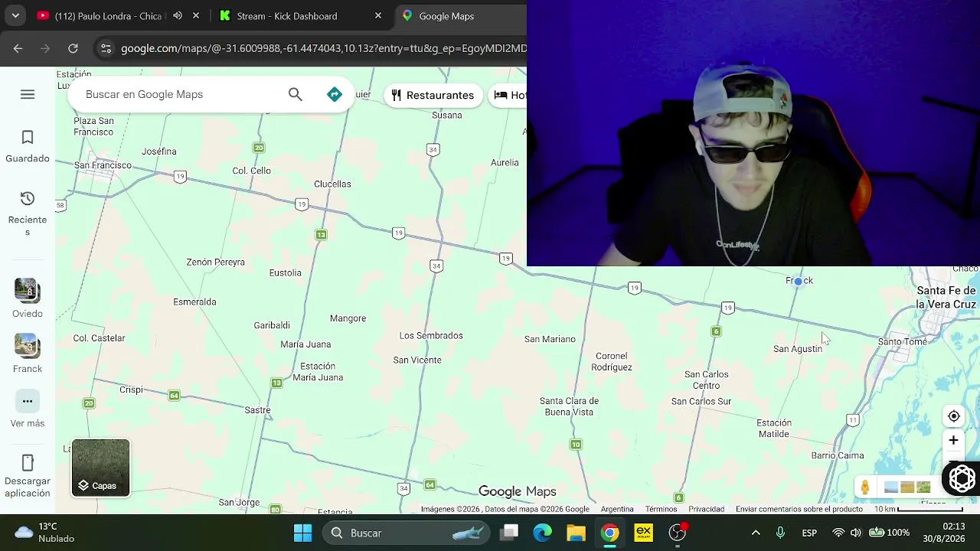This screenshot has width=980, height=551.
Task: Click the Los Sembrados label
Action: [431, 335]
